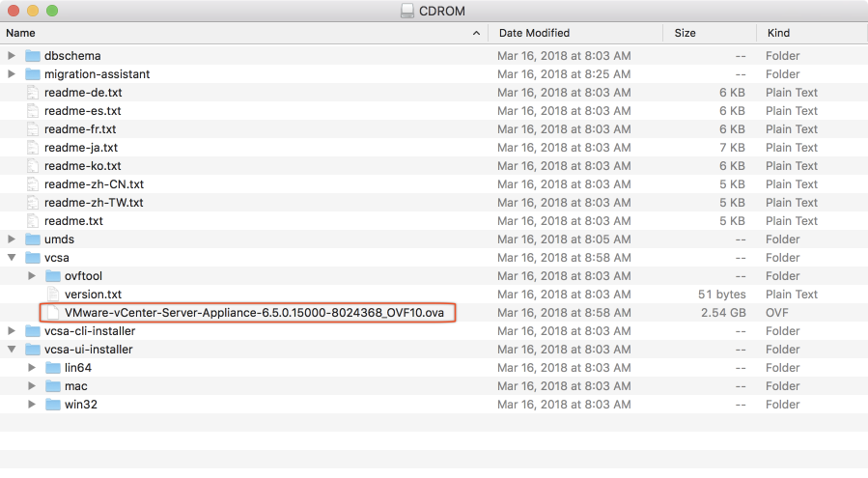
Task: Select the migration-assistant folder row
Action: [97, 74]
